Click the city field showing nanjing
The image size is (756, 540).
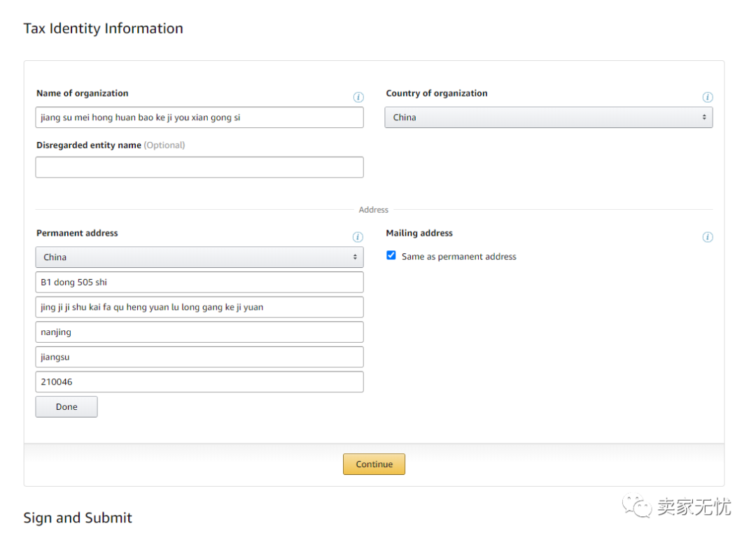point(199,332)
